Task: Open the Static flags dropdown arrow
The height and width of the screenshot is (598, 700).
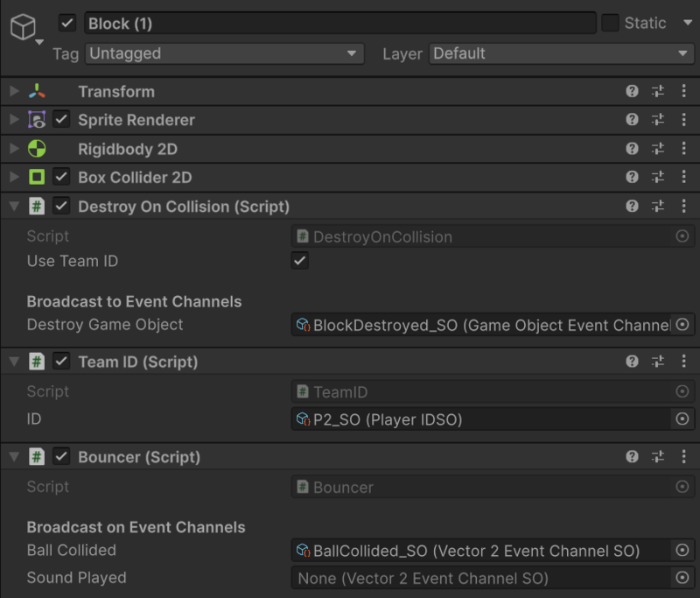Action: [x=688, y=23]
